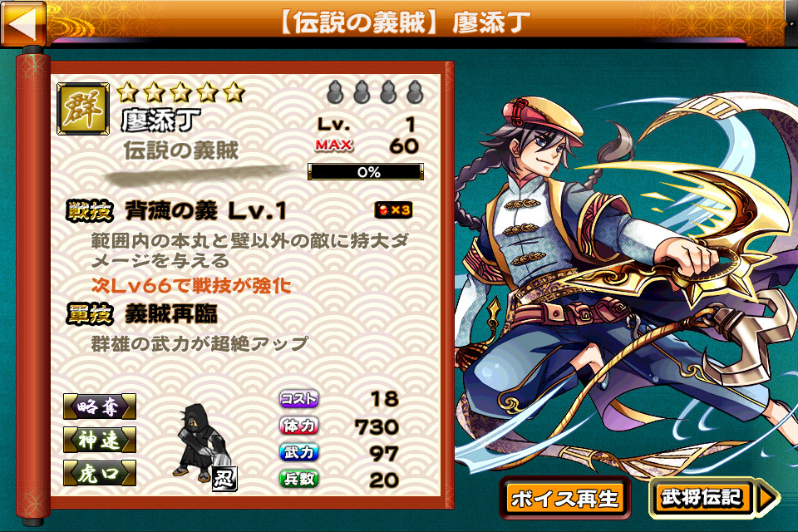Viewport: 798px width, 532px height.
Task: Open the 虎口 trait tag
Action: (x=100, y=473)
